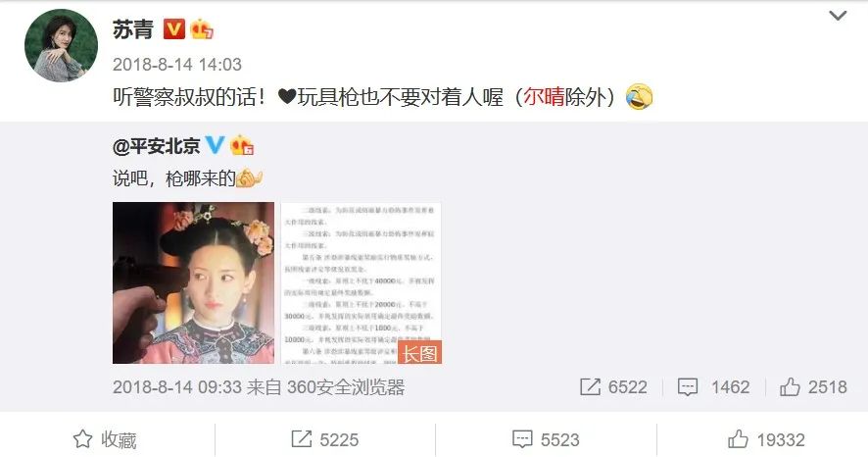Open the 5523 comments section
Image resolution: width=868 pixels, height=457 pixels.
coord(546,439)
